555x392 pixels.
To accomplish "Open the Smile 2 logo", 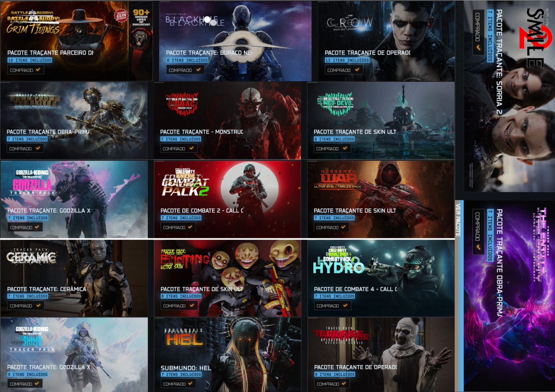I will tap(536, 37).
